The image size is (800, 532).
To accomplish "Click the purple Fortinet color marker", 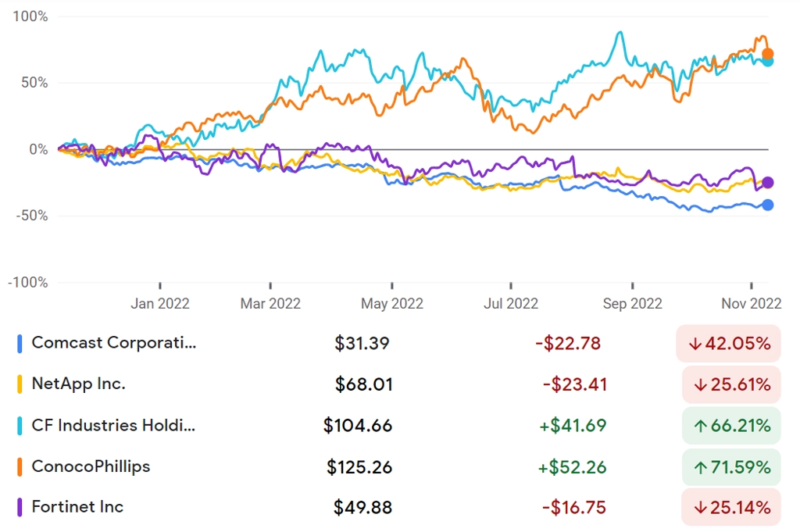I will (20, 507).
